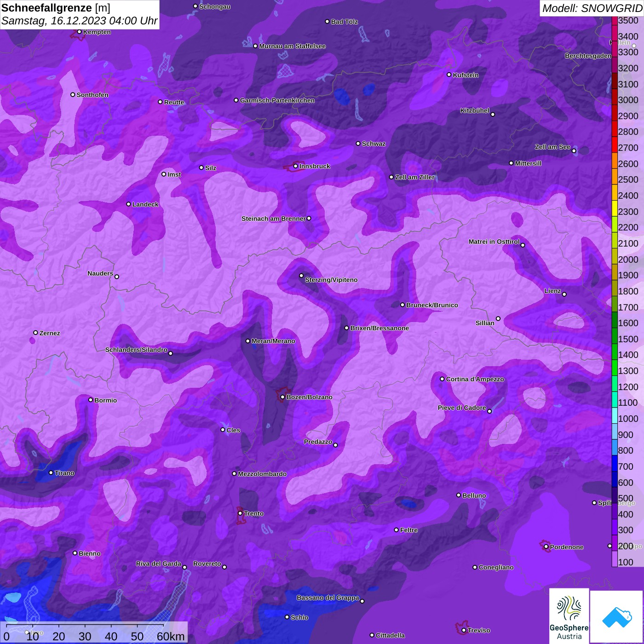Click the Schwaz label

(x=374, y=144)
